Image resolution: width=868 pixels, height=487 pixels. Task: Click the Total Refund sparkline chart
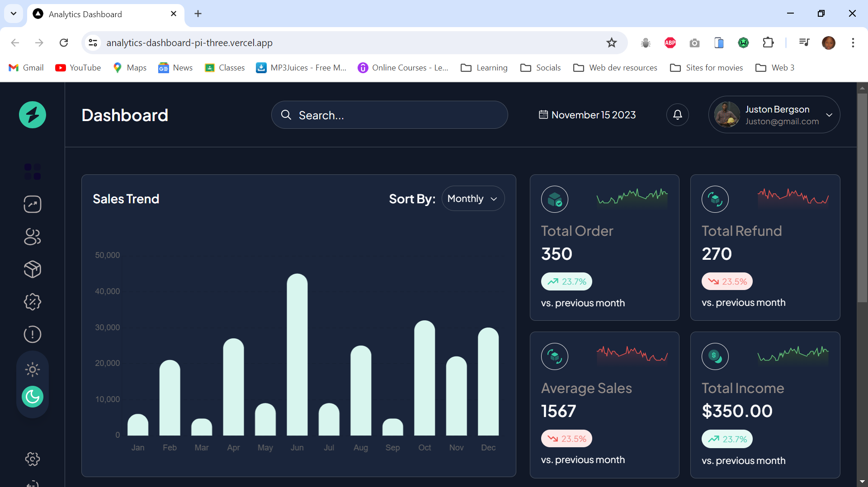[793, 198]
